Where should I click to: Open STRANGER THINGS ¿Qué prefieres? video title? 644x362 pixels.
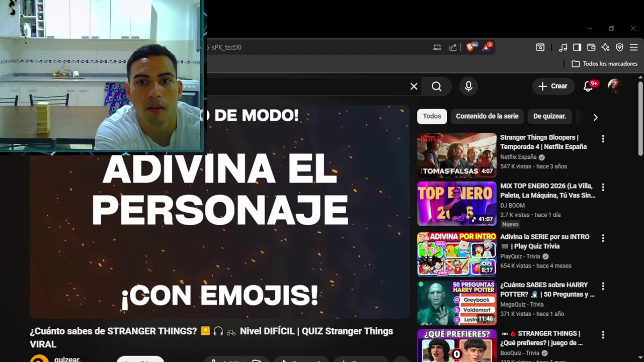[541, 338]
